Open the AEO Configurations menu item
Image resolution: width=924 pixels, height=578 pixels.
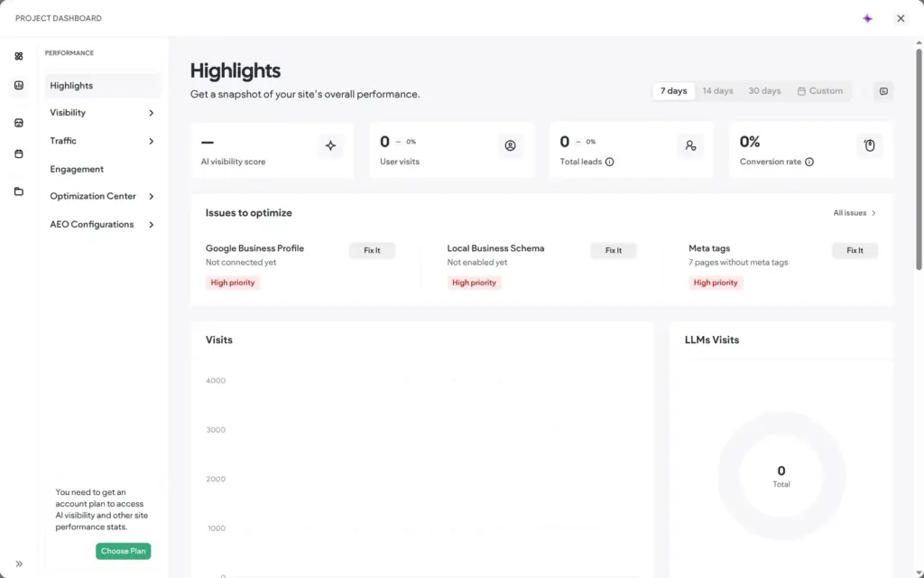(103, 225)
